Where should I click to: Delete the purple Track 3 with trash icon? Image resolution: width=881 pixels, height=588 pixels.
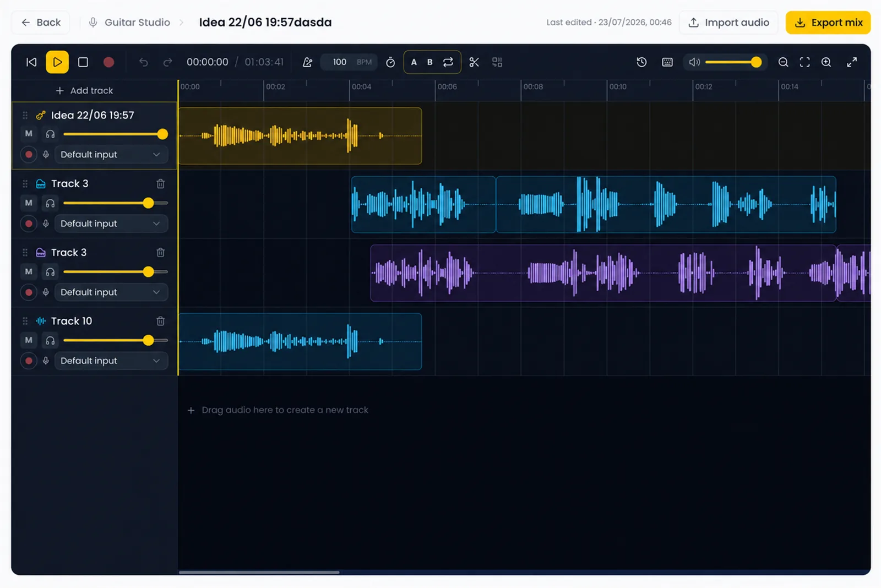[x=161, y=252]
